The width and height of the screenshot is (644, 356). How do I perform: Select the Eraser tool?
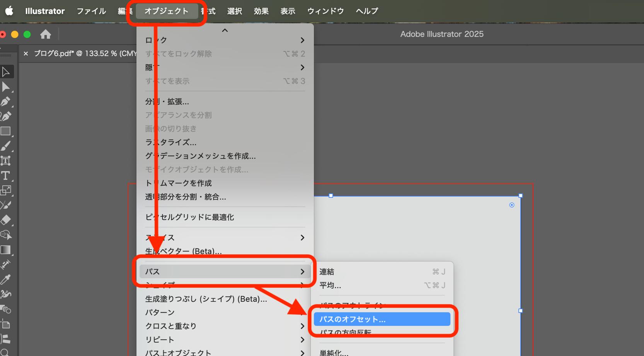click(x=6, y=220)
